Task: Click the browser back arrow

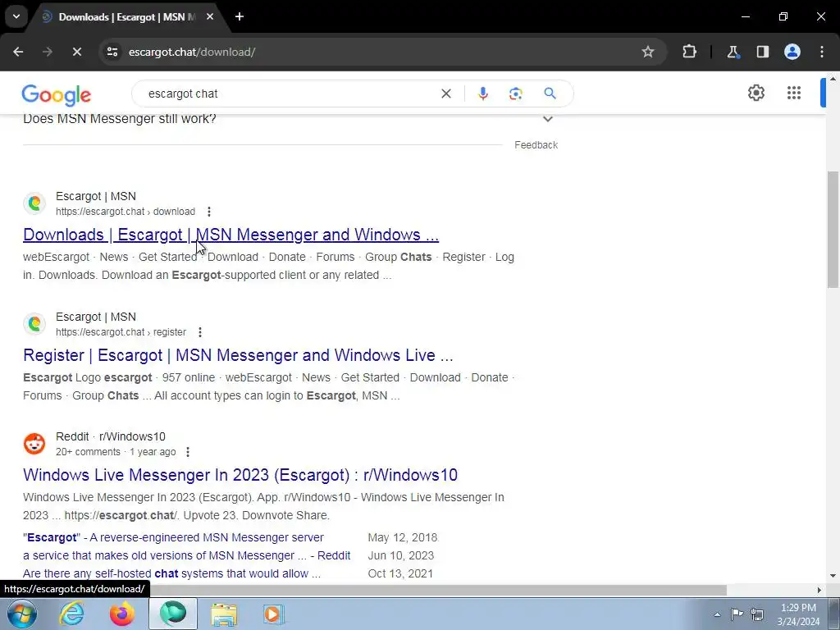Action: [18, 52]
